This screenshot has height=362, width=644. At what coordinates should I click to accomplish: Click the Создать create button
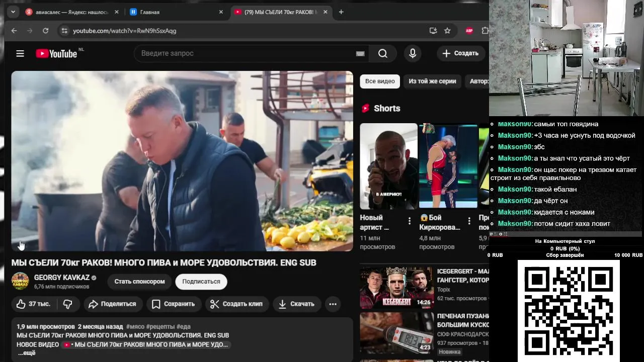pos(460,53)
